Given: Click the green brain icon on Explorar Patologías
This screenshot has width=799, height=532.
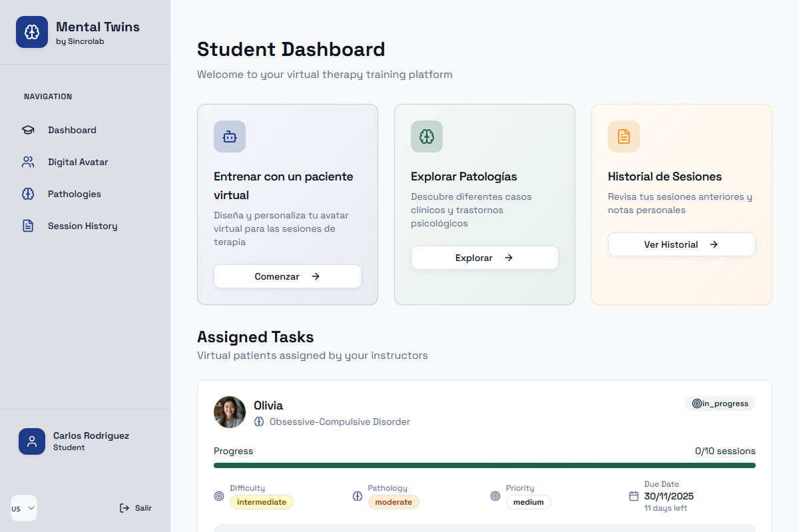Looking at the screenshot, I should (427, 136).
